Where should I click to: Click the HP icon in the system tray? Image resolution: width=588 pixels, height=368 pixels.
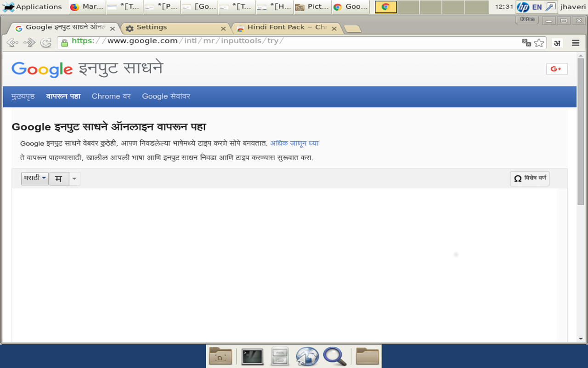[x=523, y=7]
